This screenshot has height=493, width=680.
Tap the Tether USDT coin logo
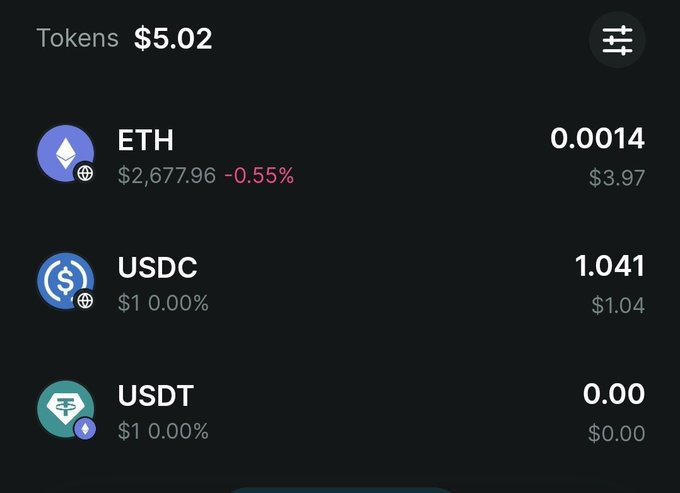(65, 409)
